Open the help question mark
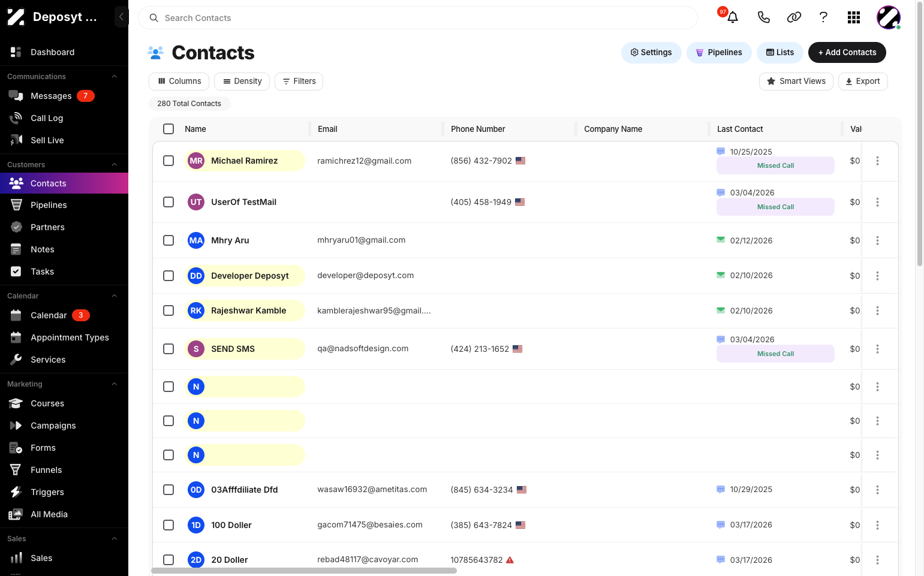The width and height of the screenshot is (924, 576). tap(823, 17)
